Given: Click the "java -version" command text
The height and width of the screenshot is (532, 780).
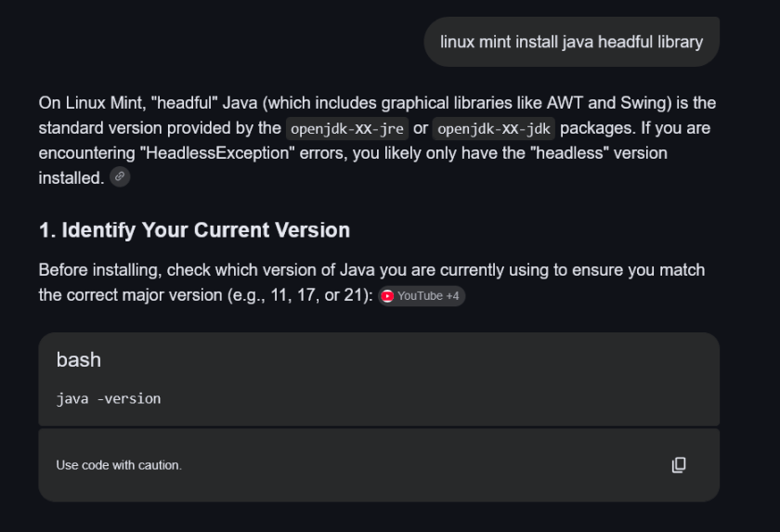Looking at the screenshot, I should tap(109, 398).
